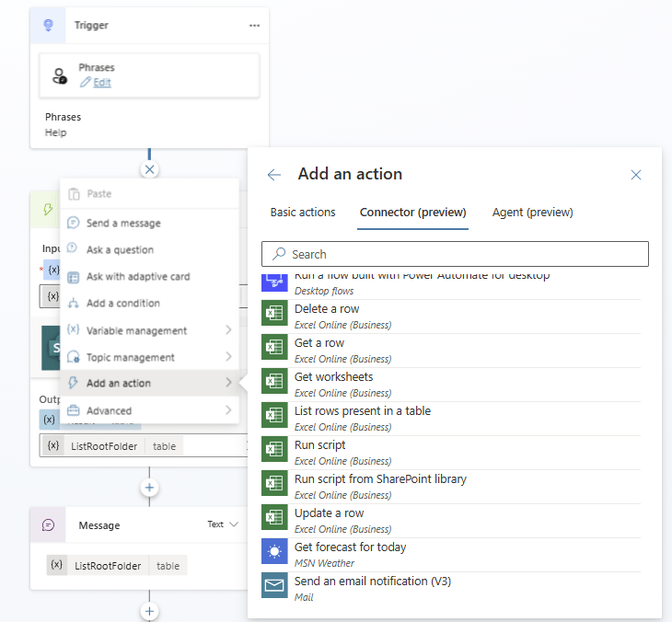Image resolution: width=672 pixels, height=622 pixels.
Task: Click the back arrow in Add an action
Action: point(273,175)
